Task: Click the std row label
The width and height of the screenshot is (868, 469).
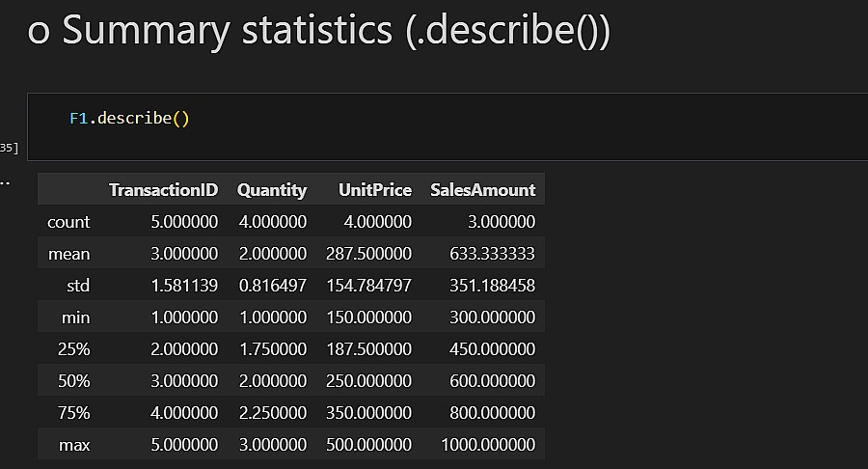Action: click(x=77, y=286)
